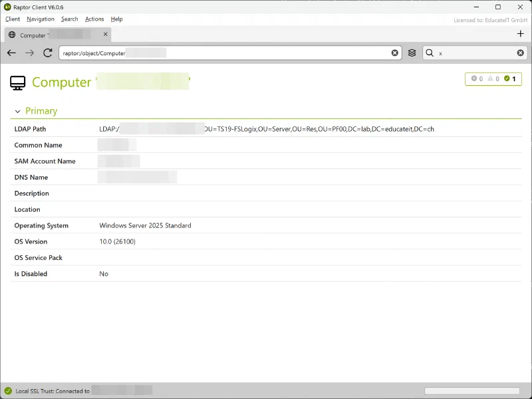This screenshot has width=532, height=399.
Task: Click the magnifier search icon
Action: coord(430,53)
